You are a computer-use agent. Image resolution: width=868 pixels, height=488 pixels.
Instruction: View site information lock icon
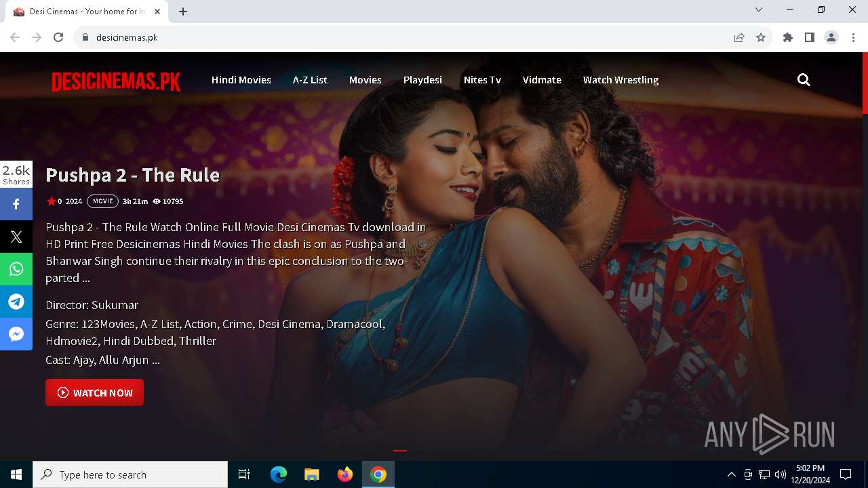click(x=85, y=37)
